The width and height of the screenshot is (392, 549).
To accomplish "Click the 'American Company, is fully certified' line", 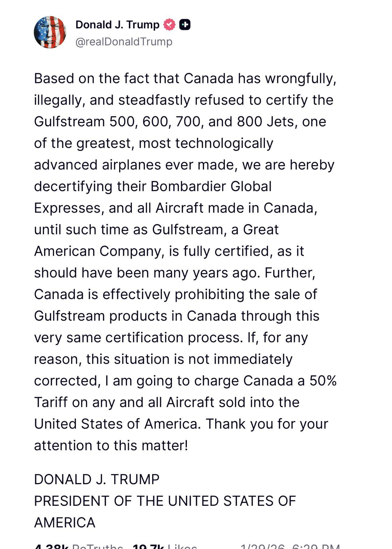I will pyautogui.click(x=169, y=251).
